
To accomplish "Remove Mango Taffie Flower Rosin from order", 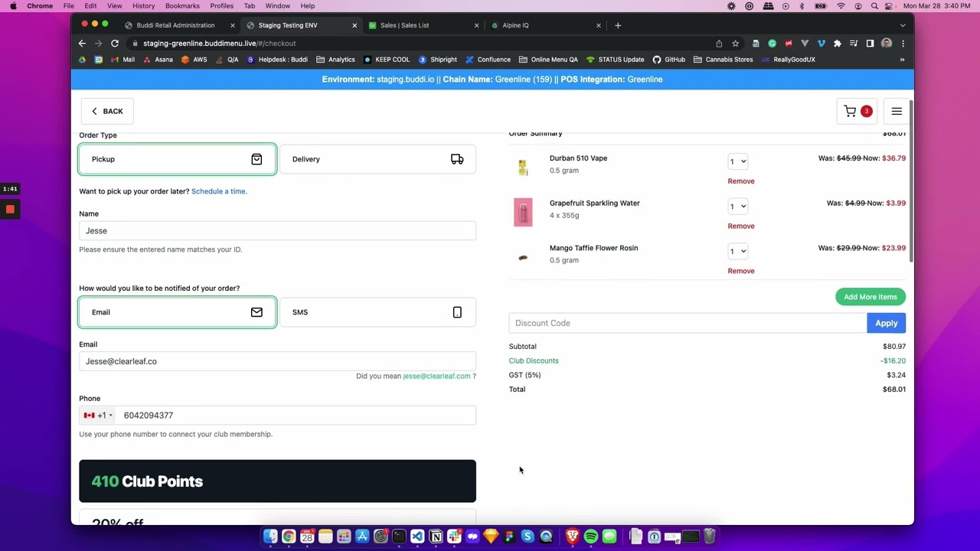I will click(x=741, y=271).
